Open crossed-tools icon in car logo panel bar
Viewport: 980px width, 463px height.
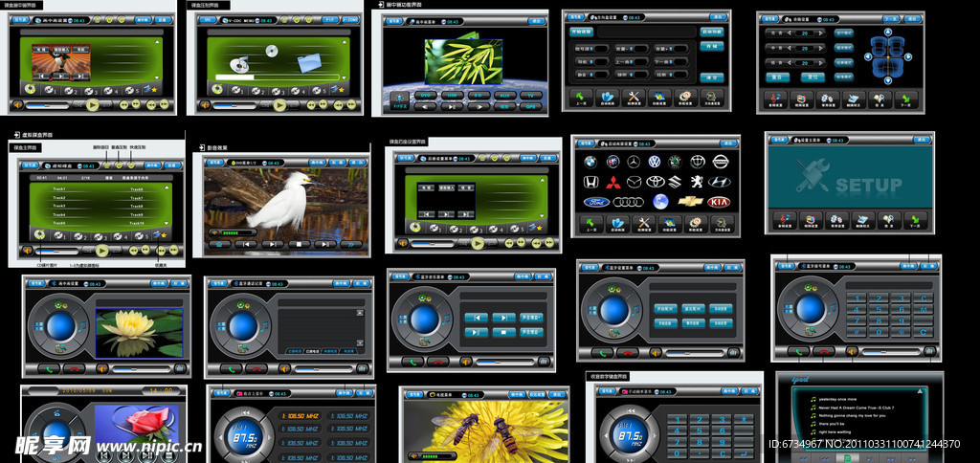(642, 224)
